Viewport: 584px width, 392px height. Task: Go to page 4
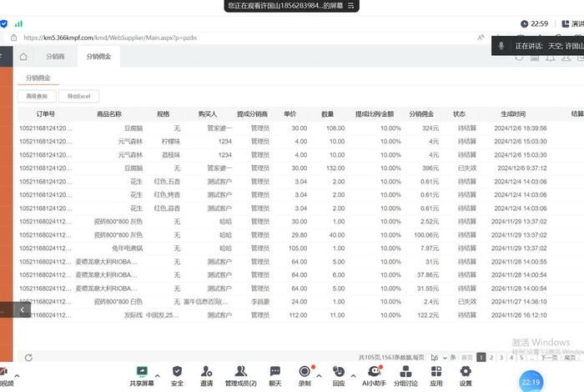click(x=511, y=357)
